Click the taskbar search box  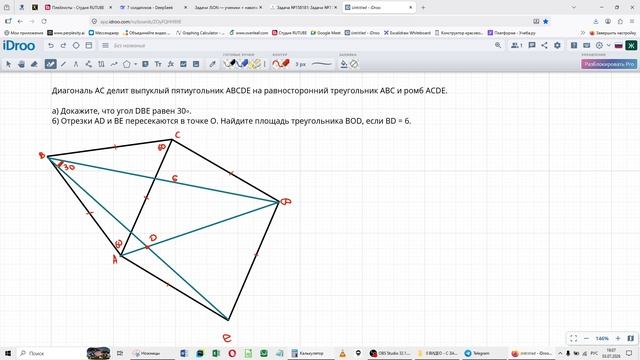point(51,353)
